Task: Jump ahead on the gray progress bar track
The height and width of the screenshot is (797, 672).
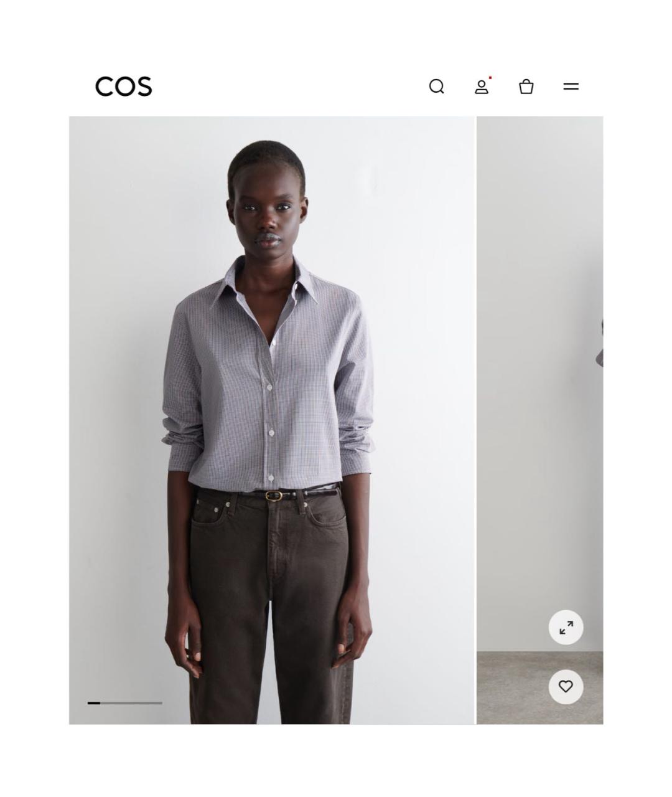Action: click(x=131, y=703)
